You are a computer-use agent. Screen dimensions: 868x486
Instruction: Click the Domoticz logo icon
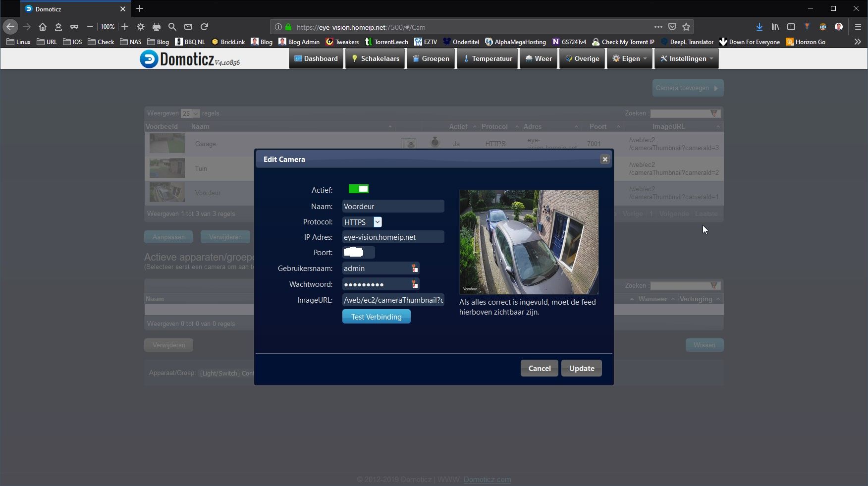pyautogui.click(x=149, y=59)
